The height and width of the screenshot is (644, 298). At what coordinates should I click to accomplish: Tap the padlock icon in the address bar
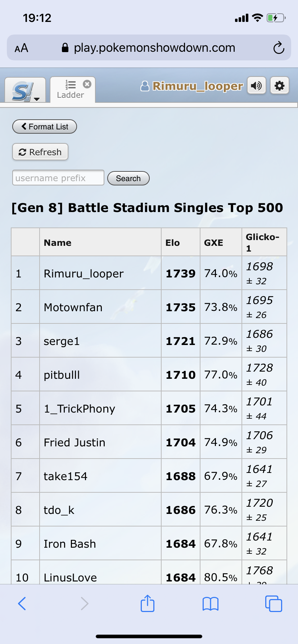[x=66, y=47]
